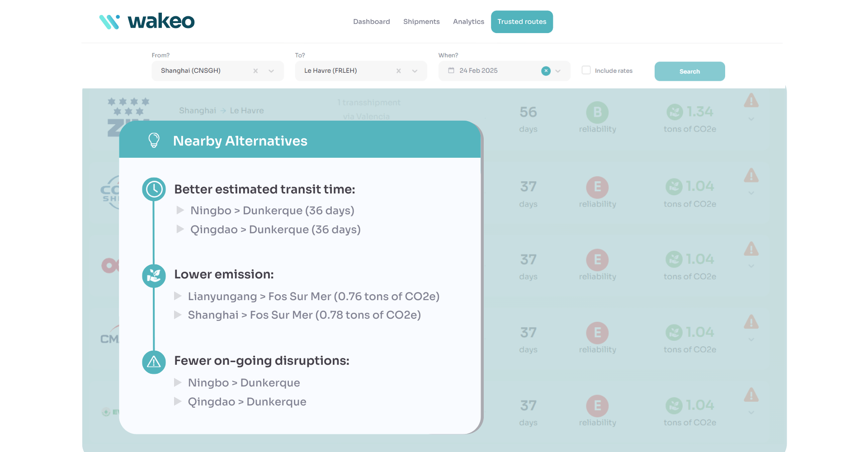Viewport: 868px width, 452px height.
Task: Click the calendar icon in the When field
Action: [x=451, y=71]
